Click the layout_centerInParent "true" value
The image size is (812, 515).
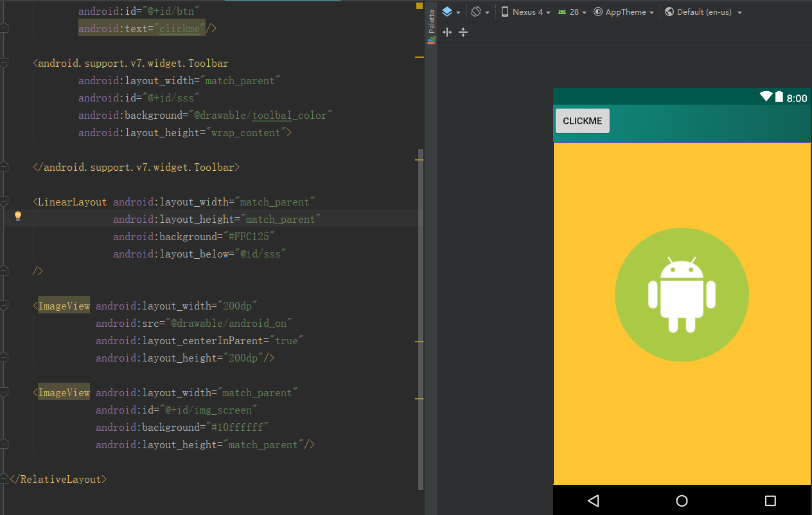pos(287,340)
